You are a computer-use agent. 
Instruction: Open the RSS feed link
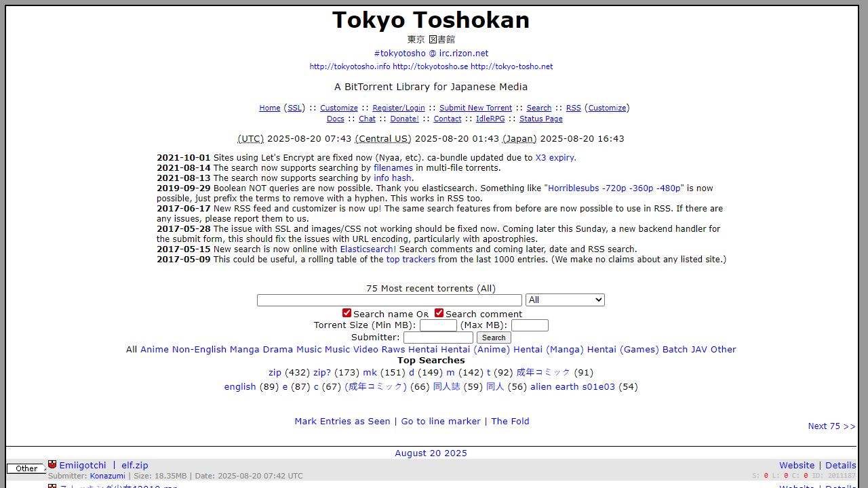click(574, 108)
